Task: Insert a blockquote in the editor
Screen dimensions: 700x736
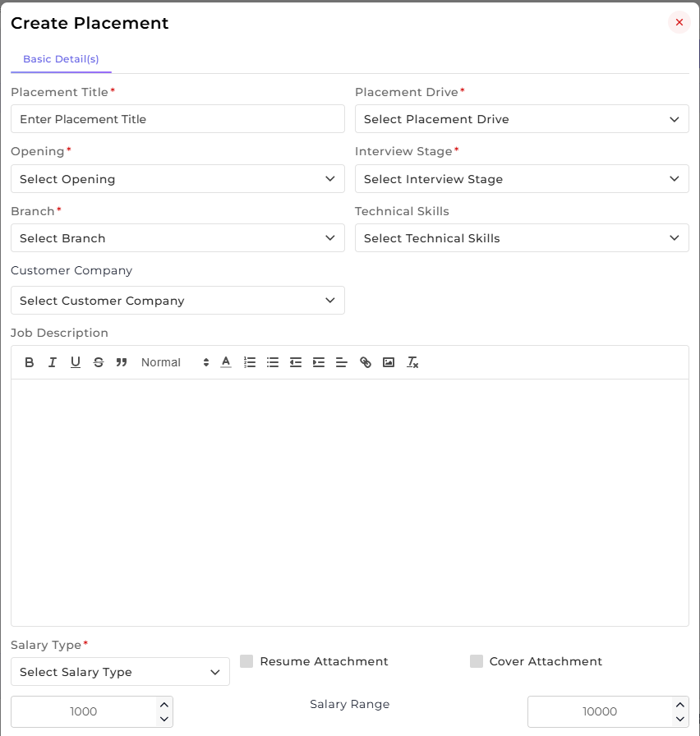Action: click(x=122, y=362)
